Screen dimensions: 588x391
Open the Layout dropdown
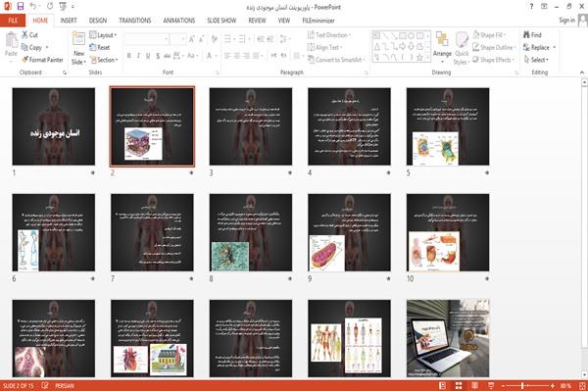pyautogui.click(x=104, y=35)
